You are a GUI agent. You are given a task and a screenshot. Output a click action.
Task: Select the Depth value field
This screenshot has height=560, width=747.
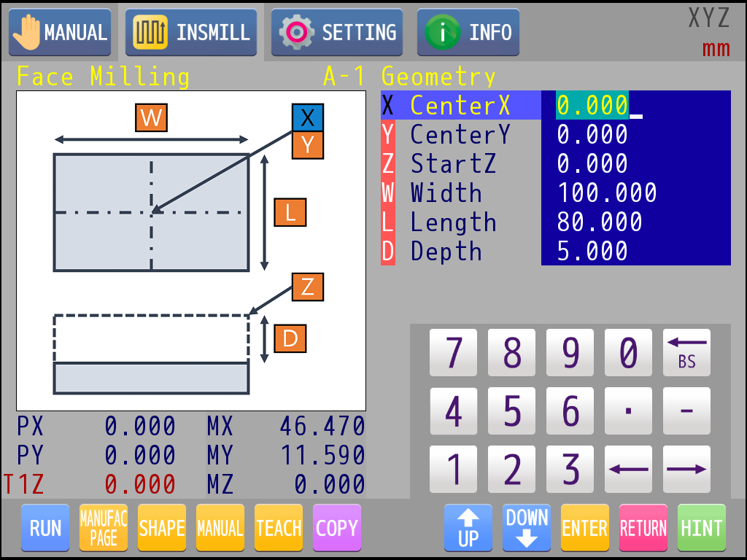(635, 252)
